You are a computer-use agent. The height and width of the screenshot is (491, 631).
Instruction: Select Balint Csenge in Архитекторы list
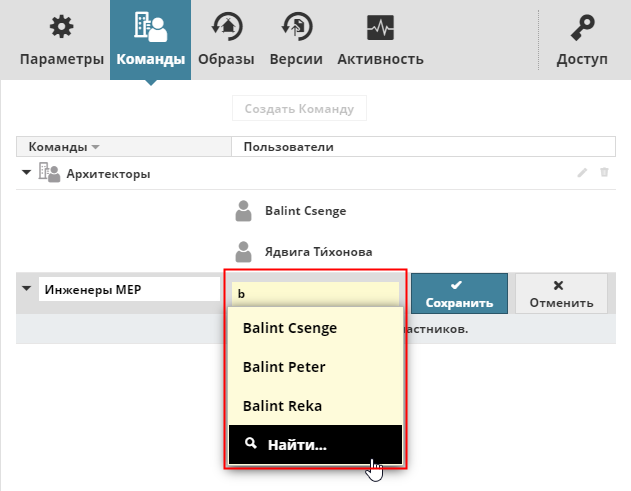[x=305, y=211]
